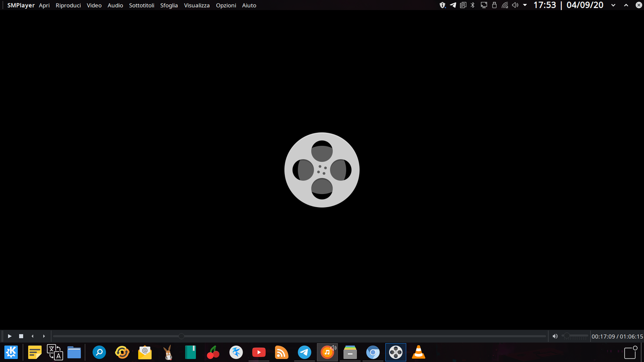Open the orange RSS feed reader
Image resolution: width=644 pixels, height=362 pixels.
[282, 352]
